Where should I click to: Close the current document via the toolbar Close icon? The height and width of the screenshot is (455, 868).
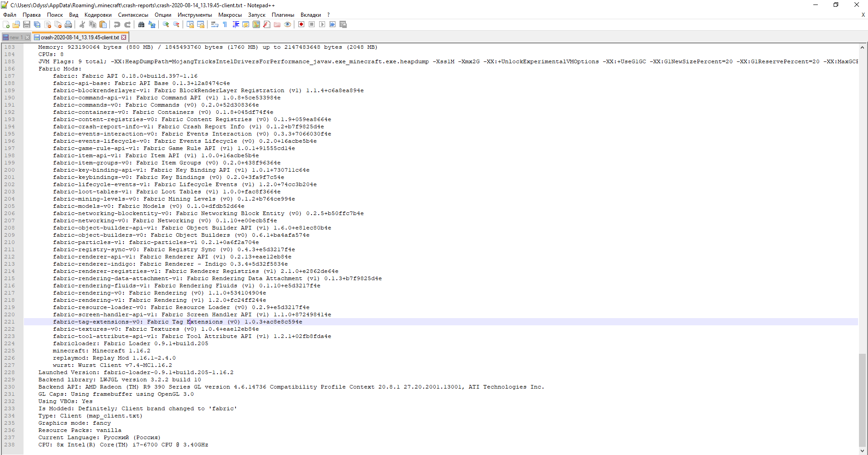[x=47, y=24]
